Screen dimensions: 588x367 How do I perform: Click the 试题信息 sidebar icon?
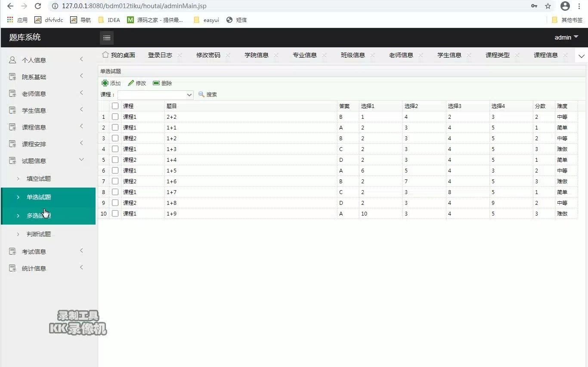(13, 160)
